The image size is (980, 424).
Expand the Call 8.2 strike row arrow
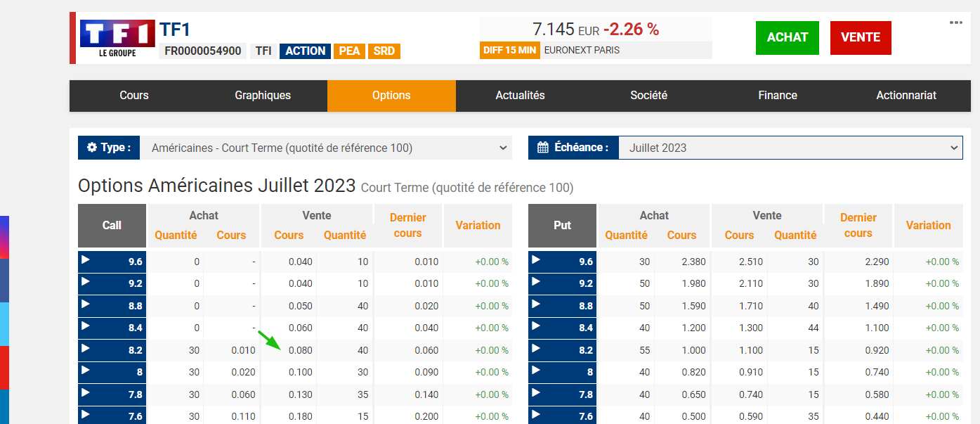click(x=86, y=349)
